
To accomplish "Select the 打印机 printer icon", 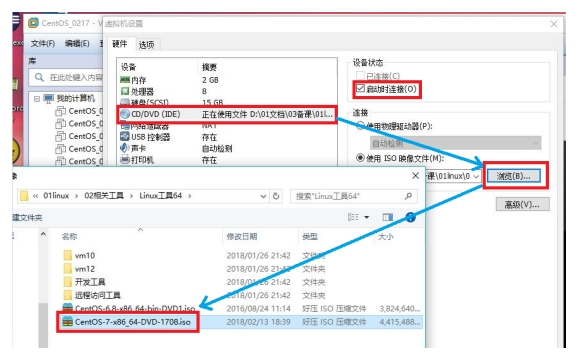I will (x=125, y=160).
